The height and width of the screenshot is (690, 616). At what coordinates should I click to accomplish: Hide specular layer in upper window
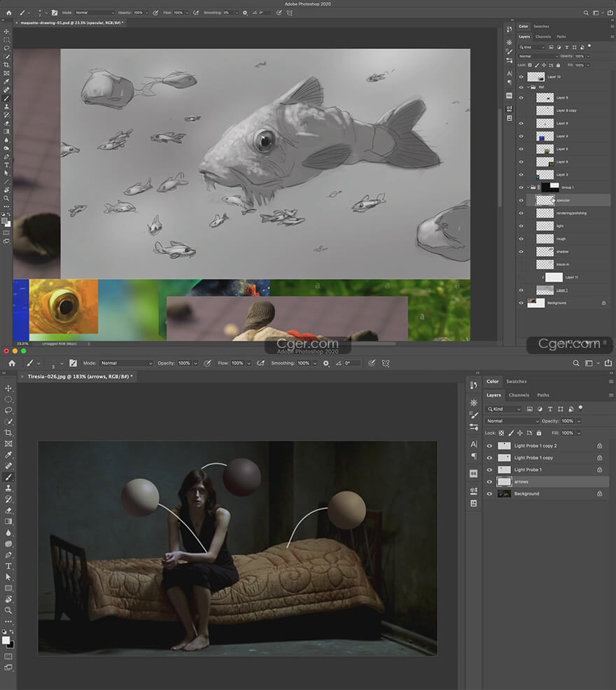click(x=521, y=200)
